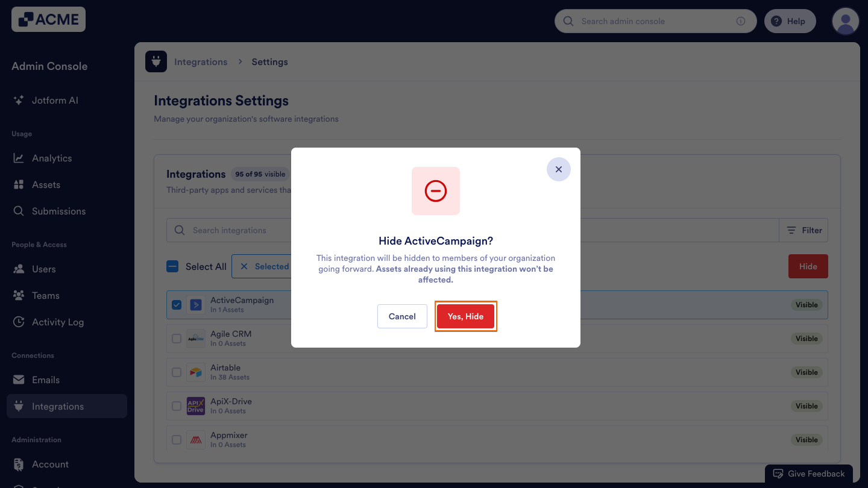The height and width of the screenshot is (488, 868).
Task: Uncheck the ActiveCampaign row checkbox
Action: point(177,304)
